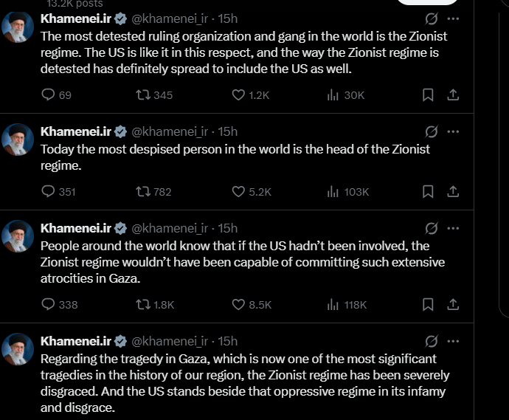Screen dimensions: 509x420
Task: Bookmark the tweet with 8.5K likes
Action: [x=427, y=304]
